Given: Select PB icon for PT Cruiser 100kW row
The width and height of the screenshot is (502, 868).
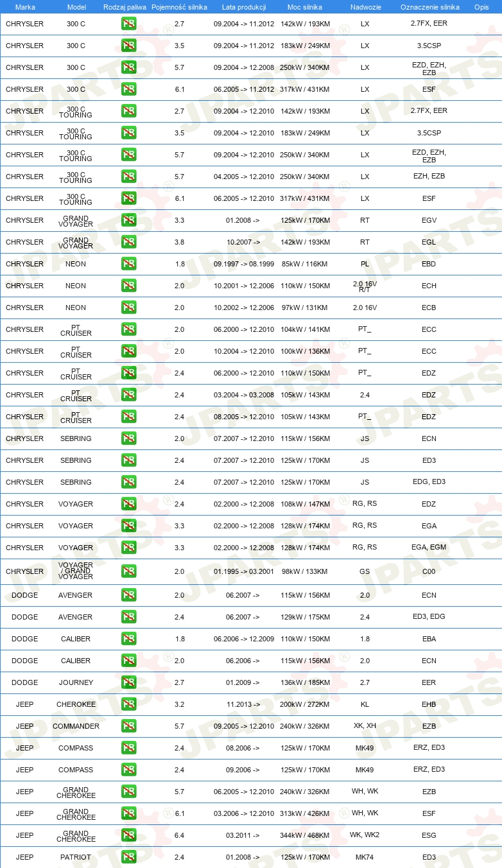Looking at the screenshot, I should pyautogui.click(x=128, y=351).
